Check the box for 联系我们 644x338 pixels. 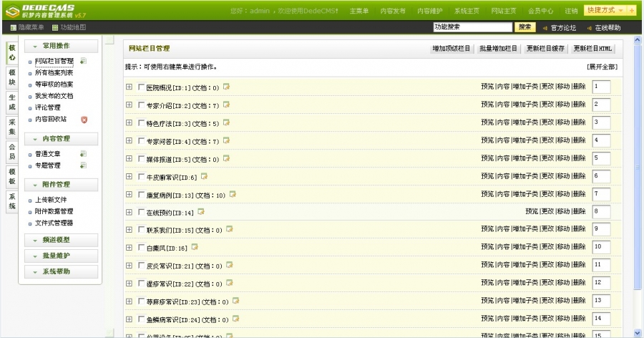(x=141, y=230)
